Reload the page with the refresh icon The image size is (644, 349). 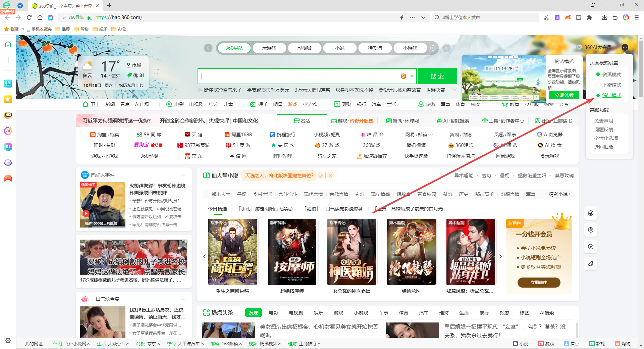[29, 17]
